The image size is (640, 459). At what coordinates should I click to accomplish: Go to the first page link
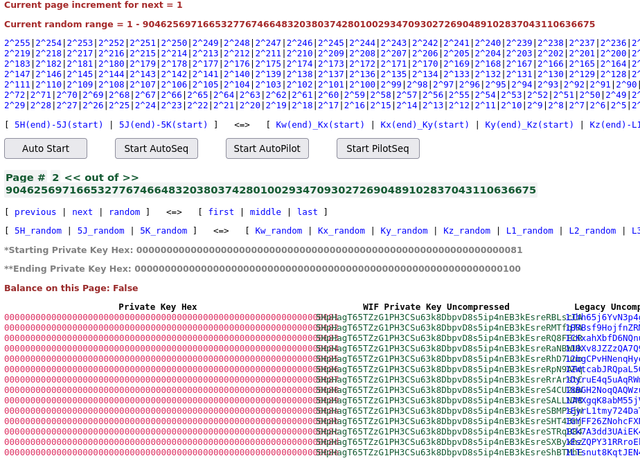[221, 212]
